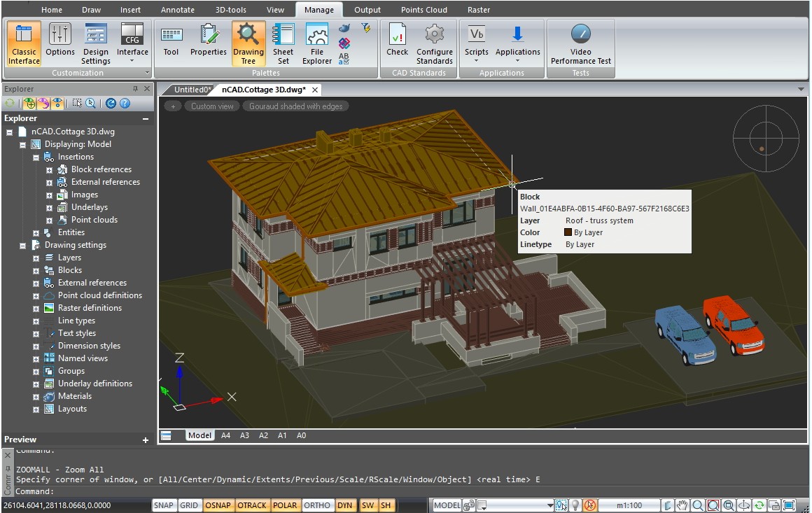Click the Custom view button

pyautogui.click(x=212, y=106)
